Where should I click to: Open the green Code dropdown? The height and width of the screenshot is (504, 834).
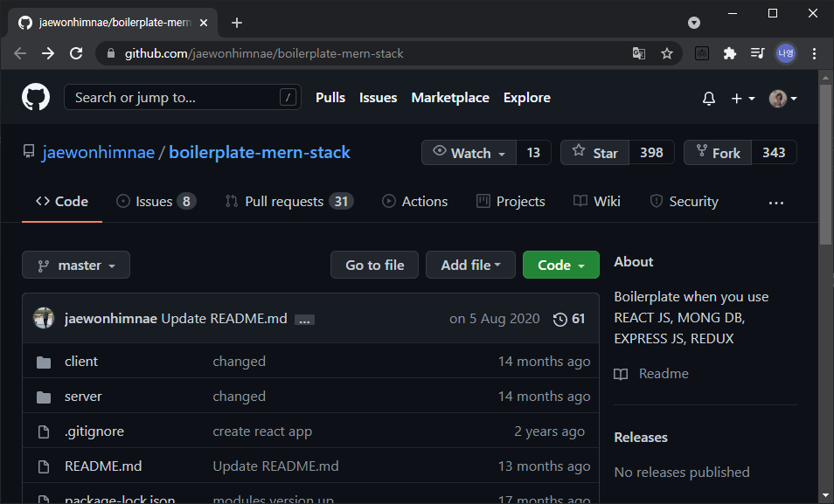click(560, 265)
